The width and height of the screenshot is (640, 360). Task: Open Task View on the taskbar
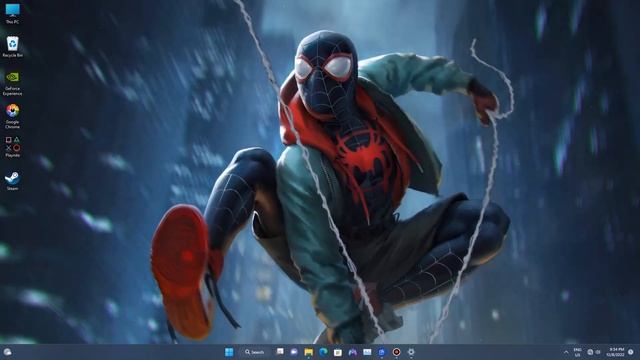[x=280, y=351]
